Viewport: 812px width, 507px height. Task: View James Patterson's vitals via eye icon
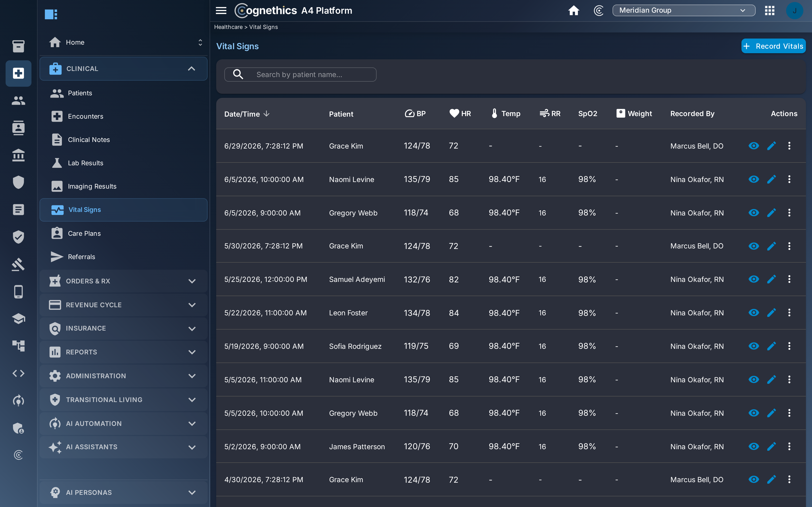tap(754, 446)
